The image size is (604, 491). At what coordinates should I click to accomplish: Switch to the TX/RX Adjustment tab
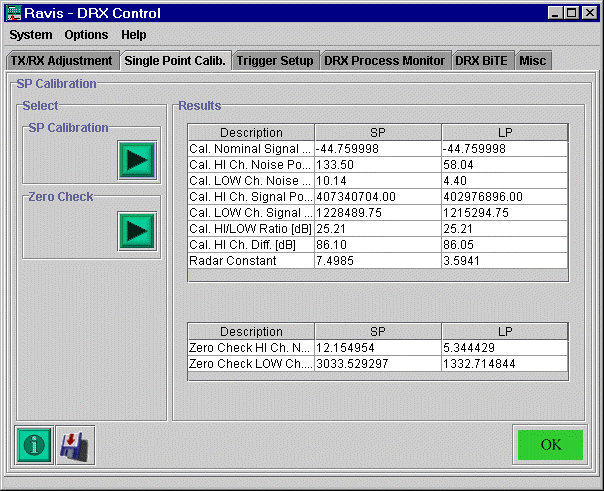[62, 61]
